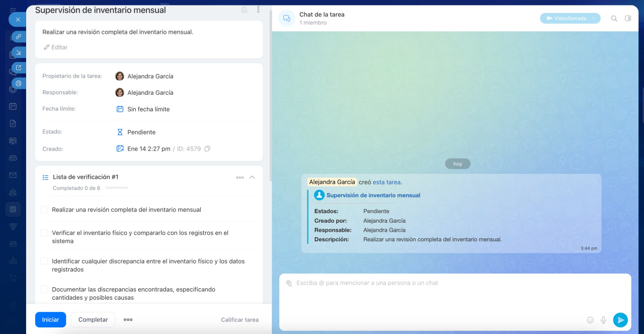Follow the 'esta tarea' link in chat

click(386, 182)
